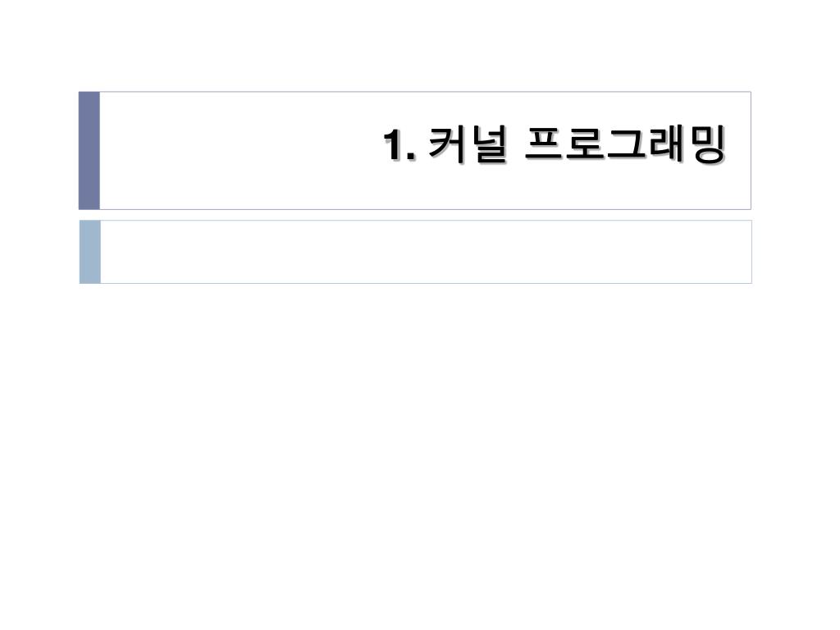Click inside the empty subtitle box

coord(426,252)
